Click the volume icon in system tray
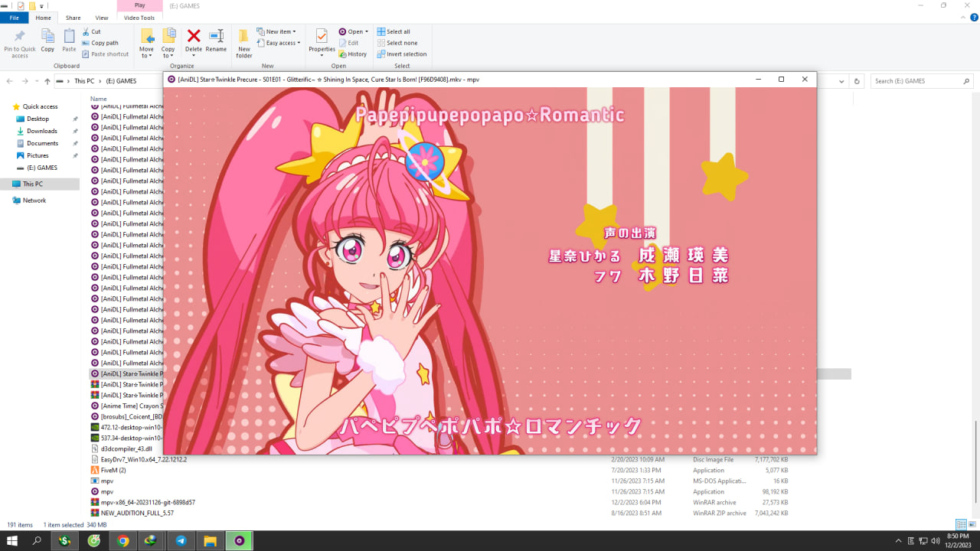 coord(935,541)
